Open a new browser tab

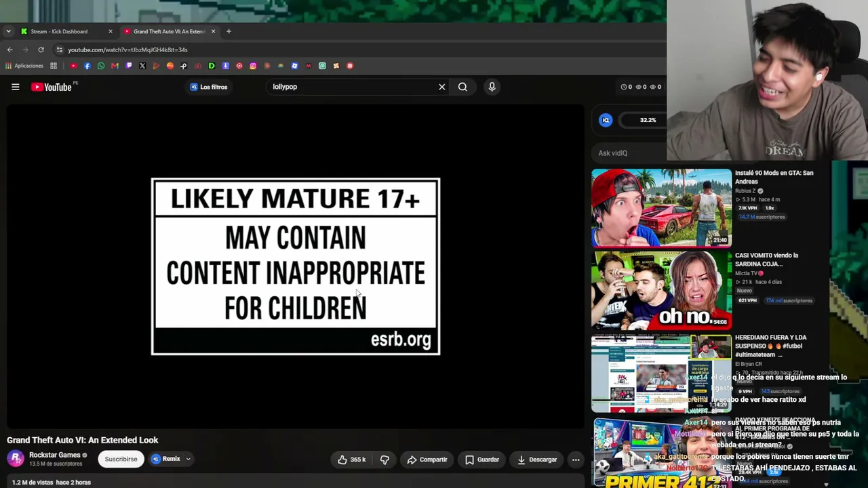coord(229,31)
